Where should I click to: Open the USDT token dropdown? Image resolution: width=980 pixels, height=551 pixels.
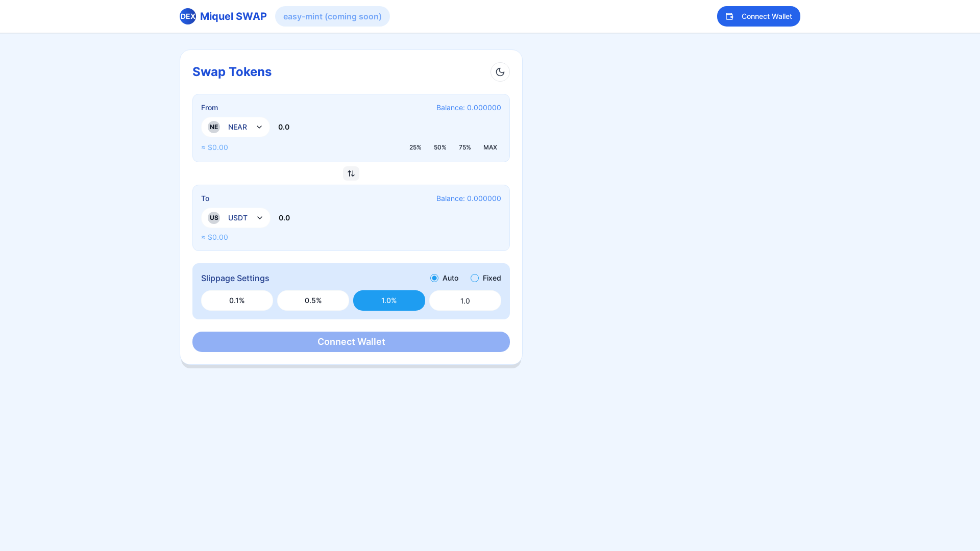[236, 218]
